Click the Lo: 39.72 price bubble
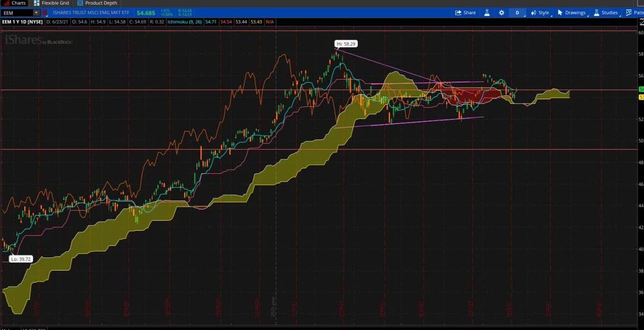Screen dimensions: 644x330 (x=22, y=259)
